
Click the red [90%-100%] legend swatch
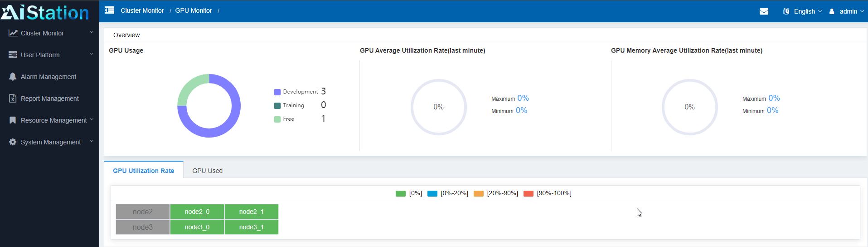529,193
